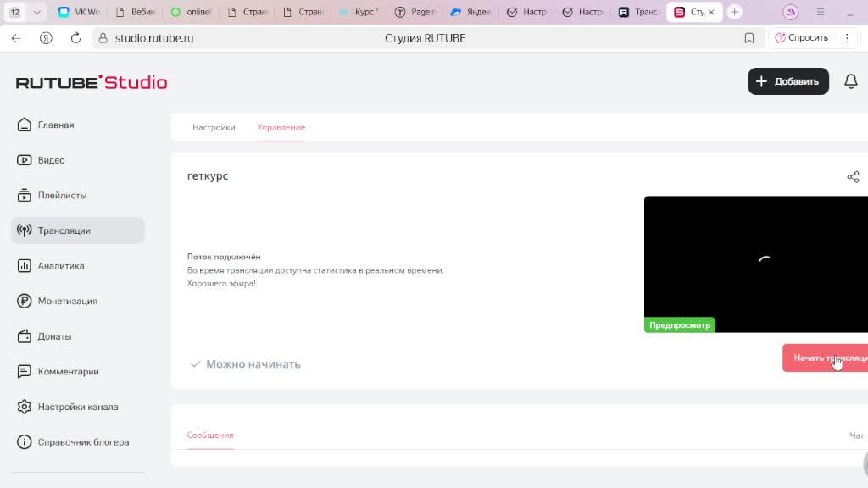Screen dimensions: 868x488
Task: Open the tab counter 12
Action: 15,12
